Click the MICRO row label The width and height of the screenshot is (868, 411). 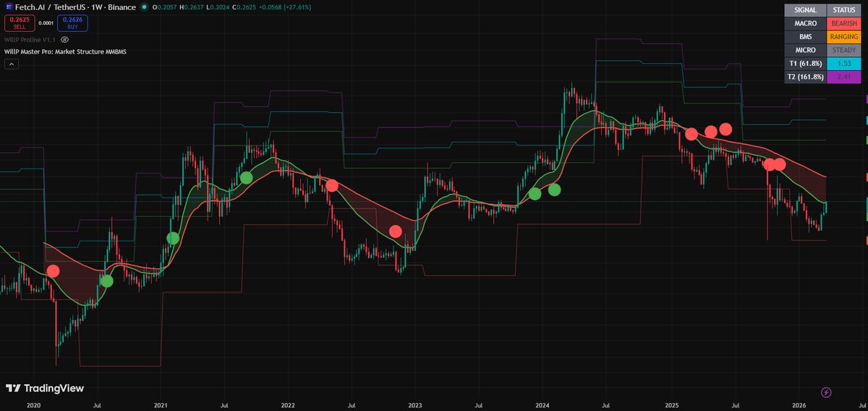(x=805, y=50)
